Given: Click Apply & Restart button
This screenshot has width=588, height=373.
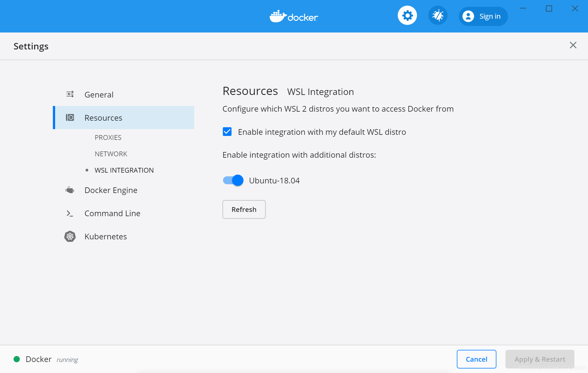Looking at the screenshot, I should click(539, 359).
